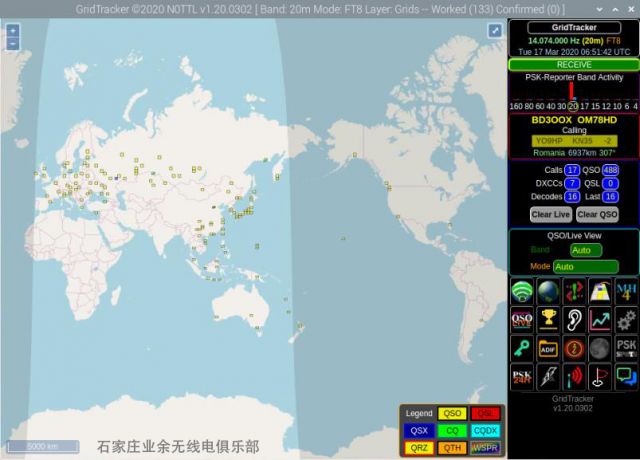This screenshot has height=460, width=640.
Task: Select the 160 band in activity chart
Action: 516,106
